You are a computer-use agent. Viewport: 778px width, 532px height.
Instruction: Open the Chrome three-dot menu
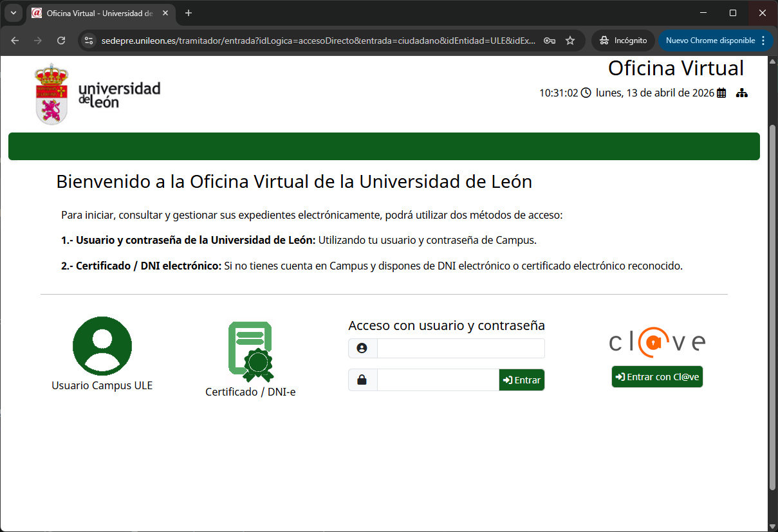(763, 41)
